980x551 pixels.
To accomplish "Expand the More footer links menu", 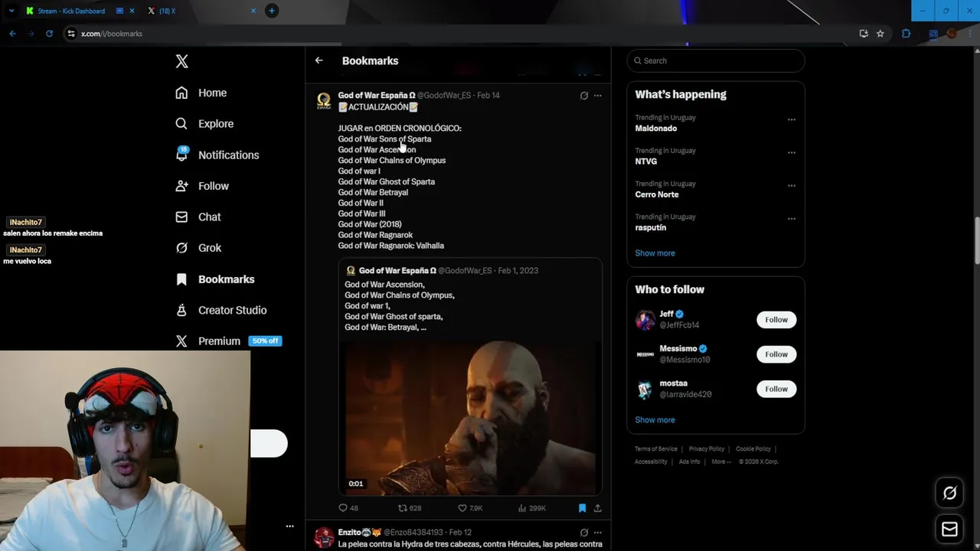I will (720, 461).
